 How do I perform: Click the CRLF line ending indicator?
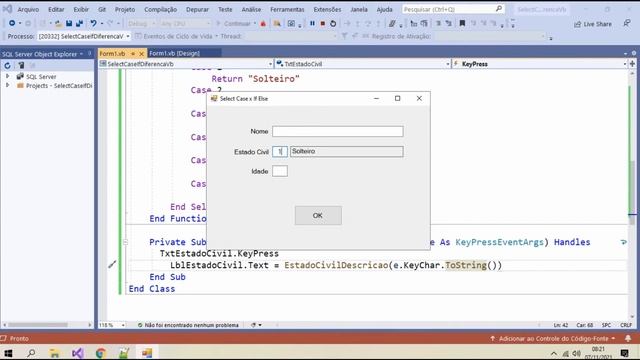click(626, 325)
